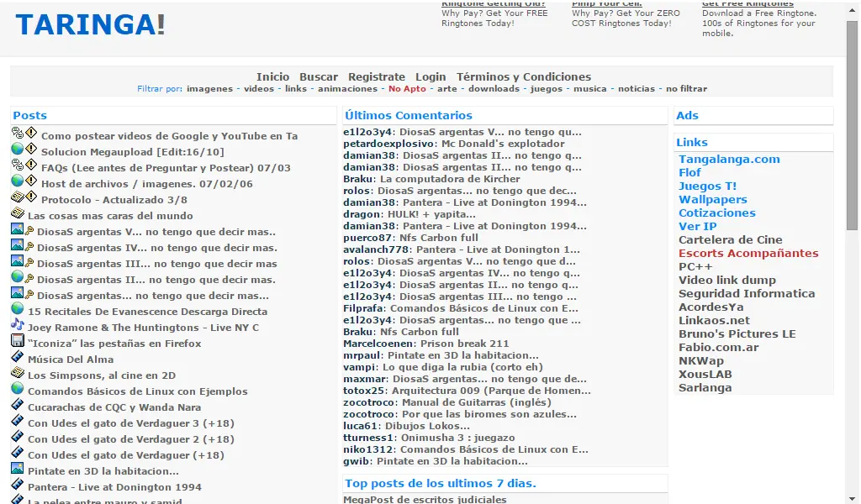The width and height of the screenshot is (861, 504).
Task: Click the picture icon beside 'Pintate en 3D la habitacion'
Action: point(18,468)
